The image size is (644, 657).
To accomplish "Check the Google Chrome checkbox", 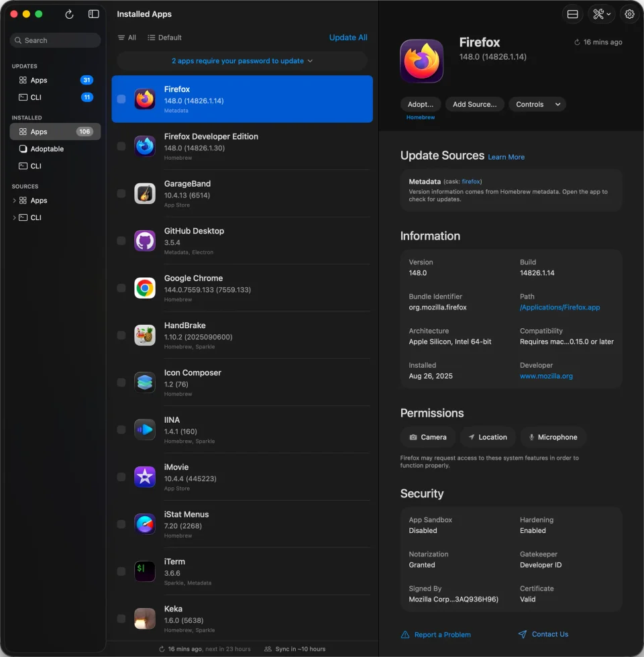I will (121, 288).
